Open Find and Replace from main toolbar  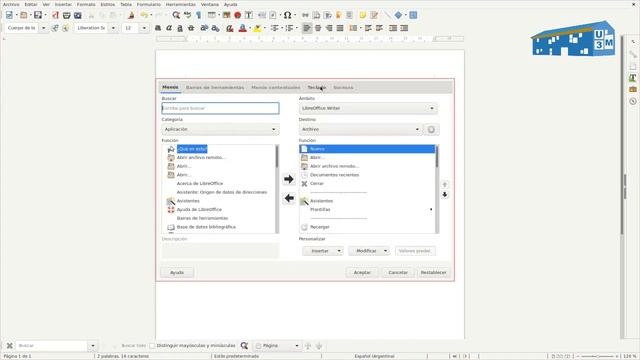pos(176,15)
